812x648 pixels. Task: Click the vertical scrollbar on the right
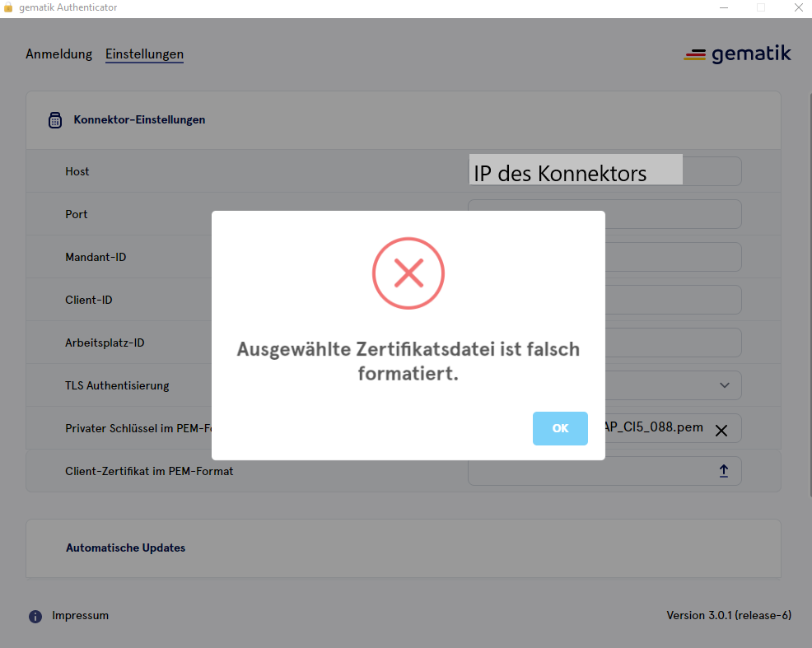point(807,288)
